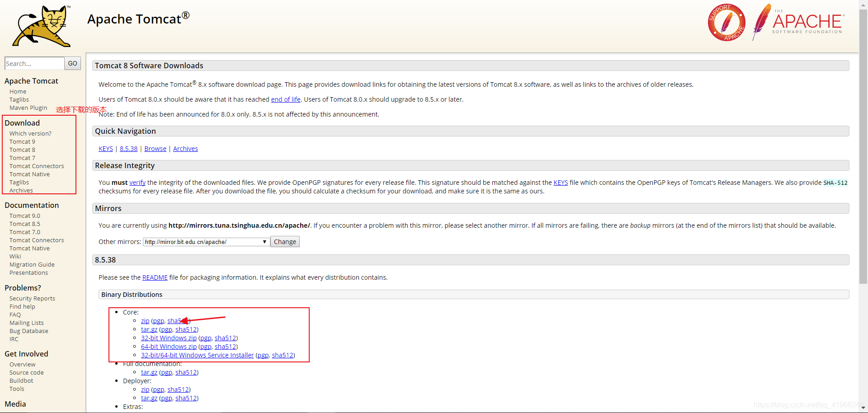Viewport: 868px width, 413px height.
Task: Open sha512 for Deployer zip
Action: pos(178,390)
